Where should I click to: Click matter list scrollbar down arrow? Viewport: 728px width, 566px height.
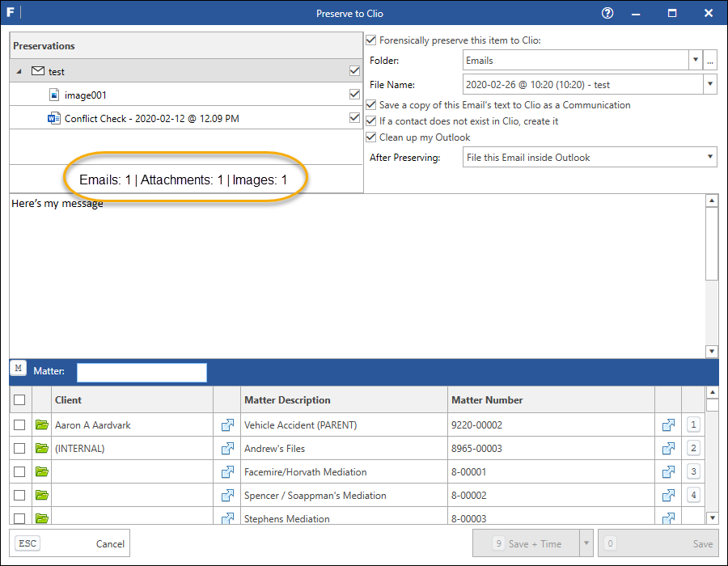coord(712,517)
